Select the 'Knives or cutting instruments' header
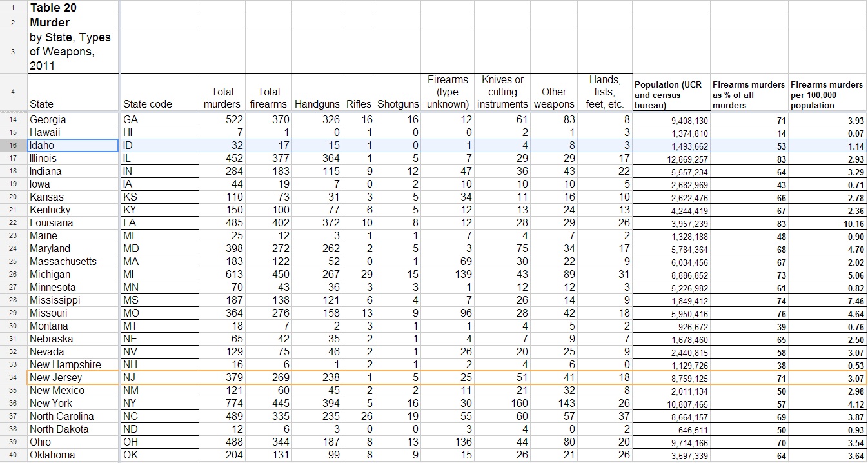 click(502, 92)
